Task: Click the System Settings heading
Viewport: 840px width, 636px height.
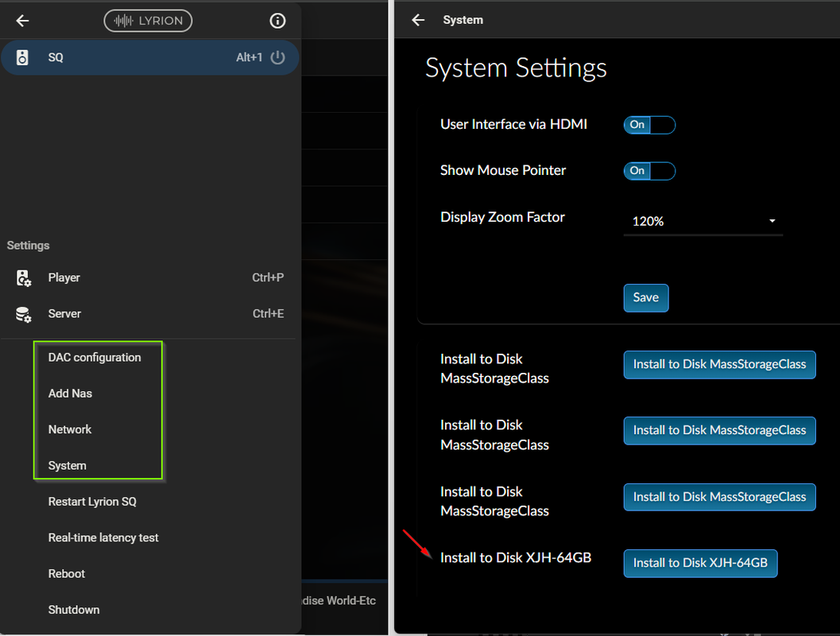Action: (516, 68)
